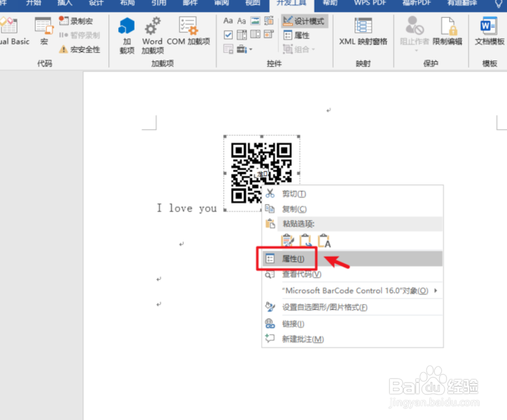Choose 复制(C) copy in context menu
507x420 pixels.
tap(352, 209)
